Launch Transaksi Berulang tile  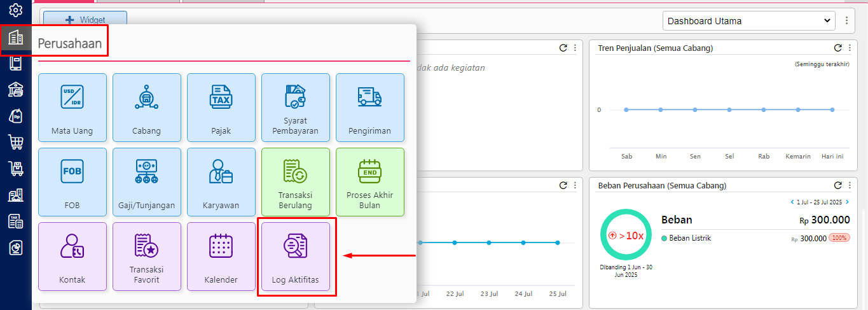click(295, 181)
